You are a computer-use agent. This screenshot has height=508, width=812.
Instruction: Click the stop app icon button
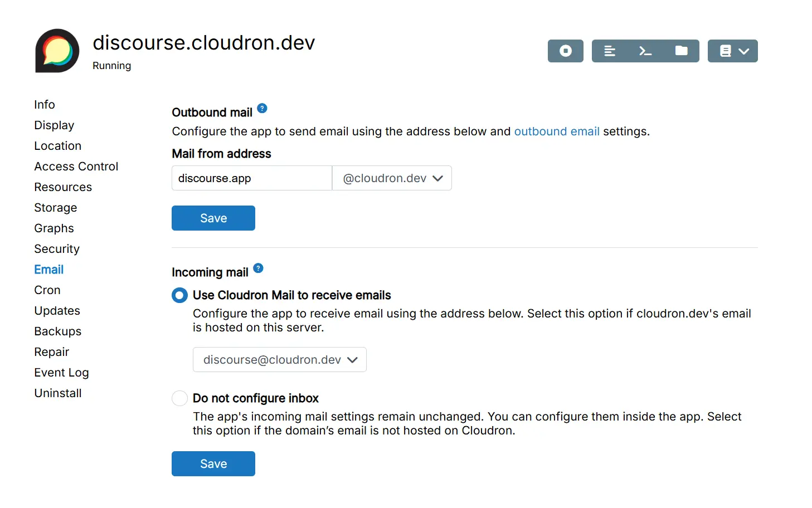point(565,51)
